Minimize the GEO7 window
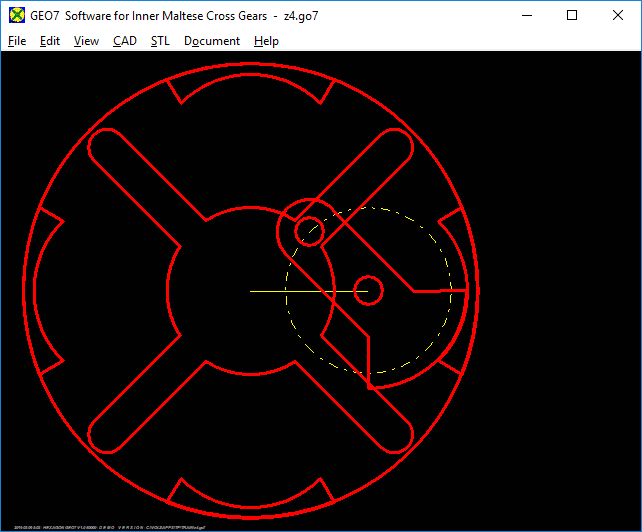This screenshot has width=642, height=532. (526, 15)
